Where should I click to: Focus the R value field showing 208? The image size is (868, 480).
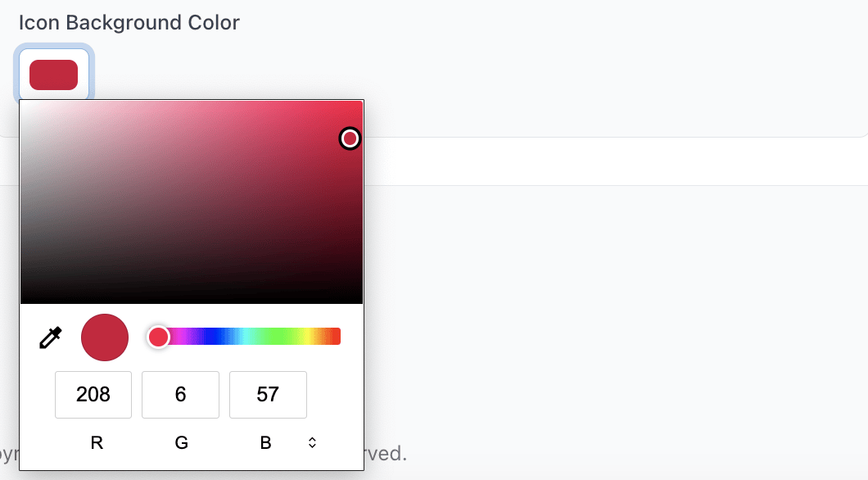[x=93, y=395]
